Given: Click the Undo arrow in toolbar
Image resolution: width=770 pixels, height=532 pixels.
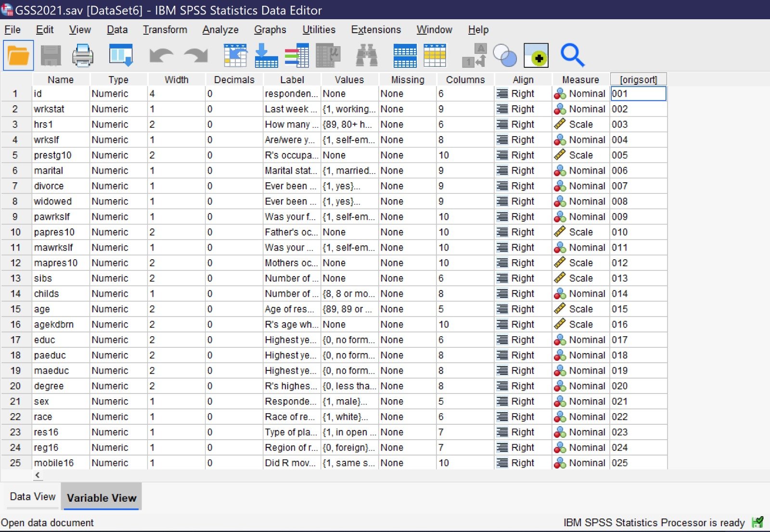Looking at the screenshot, I should 161,55.
